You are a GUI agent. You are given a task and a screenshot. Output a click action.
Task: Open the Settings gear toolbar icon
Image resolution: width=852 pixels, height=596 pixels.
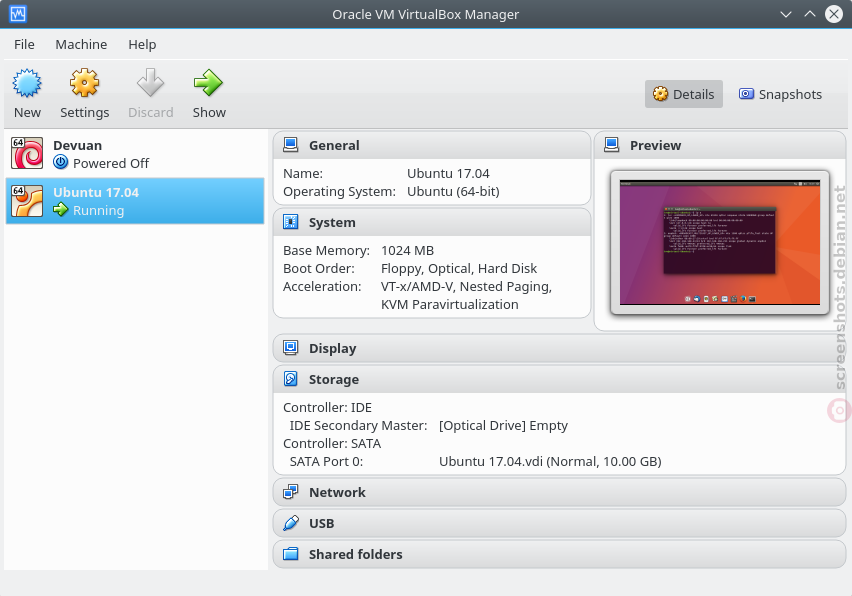pyautogui.click(x=84, y=83)
